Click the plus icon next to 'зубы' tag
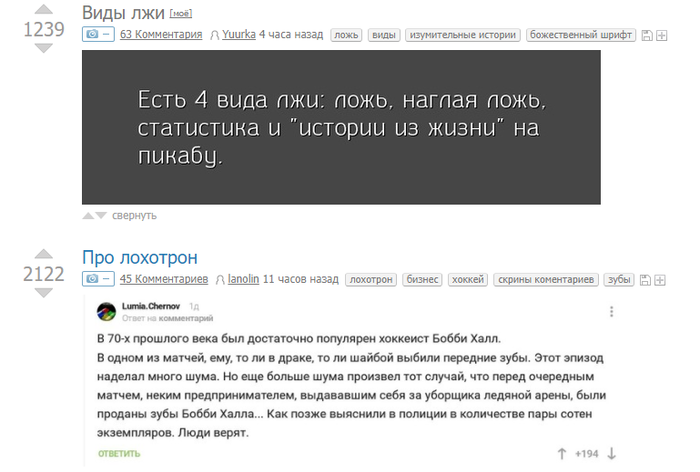The height and width of the screenshot is (472, 700). click(660, 280)
